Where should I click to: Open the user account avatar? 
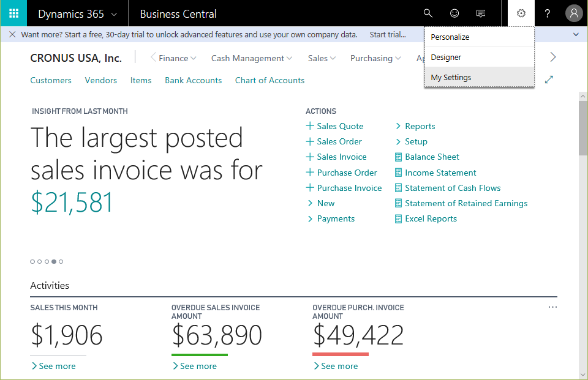pos(574,13)
